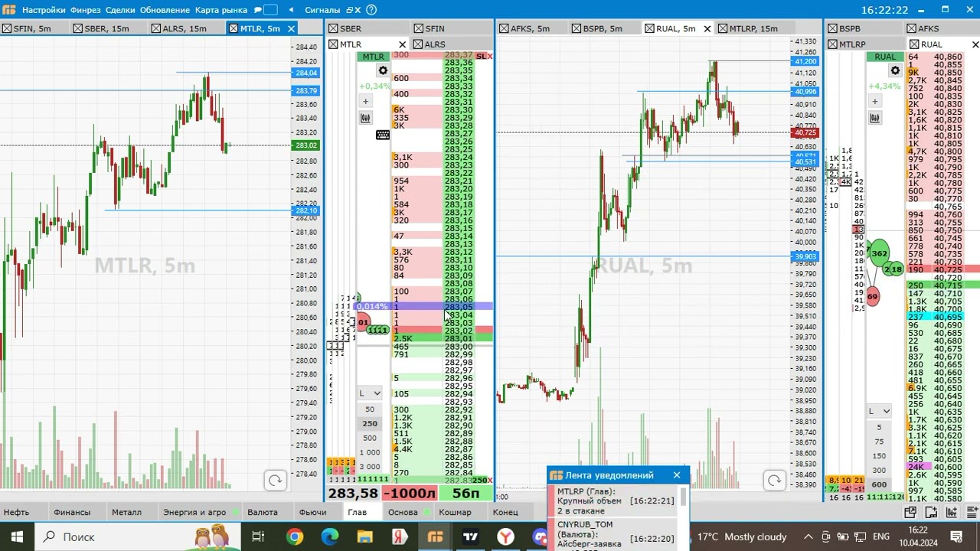Click plus icon in RUAL order book

point(875,101)
